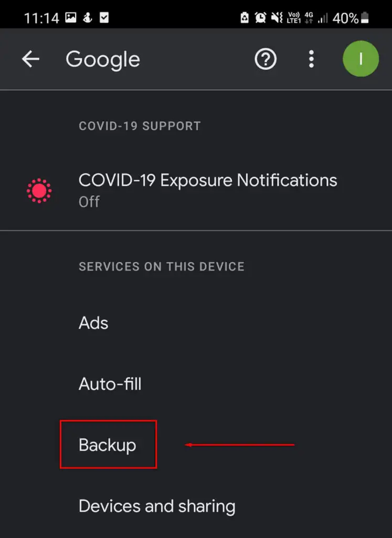Viewport: 392px width, 538px height.
Task: Tap the muted sound status icon
Action: pos(277,17)
